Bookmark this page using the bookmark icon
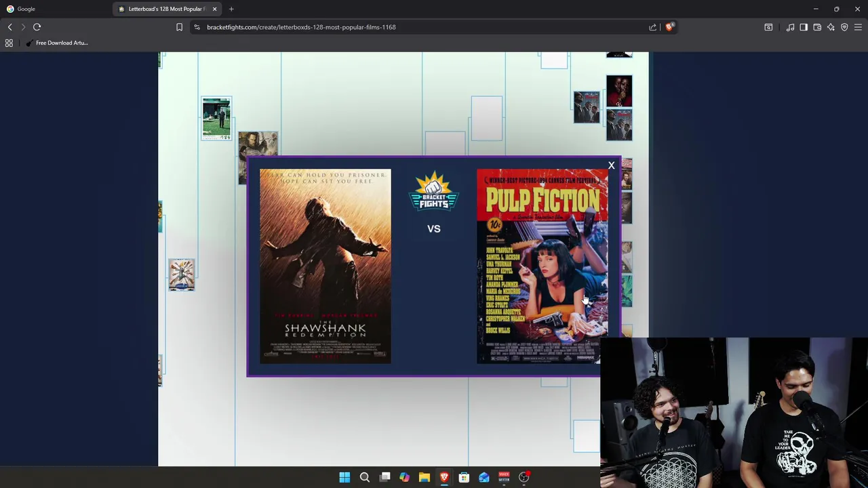 (179, 27)
